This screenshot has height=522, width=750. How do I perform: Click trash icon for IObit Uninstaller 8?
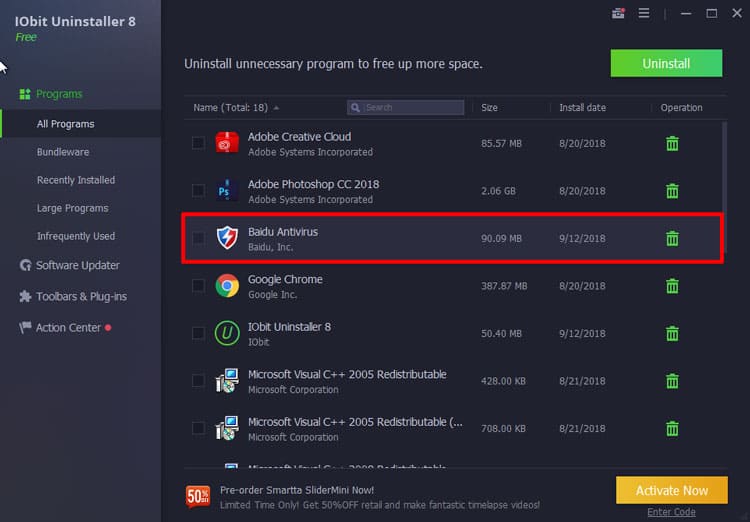pos(672,333)
